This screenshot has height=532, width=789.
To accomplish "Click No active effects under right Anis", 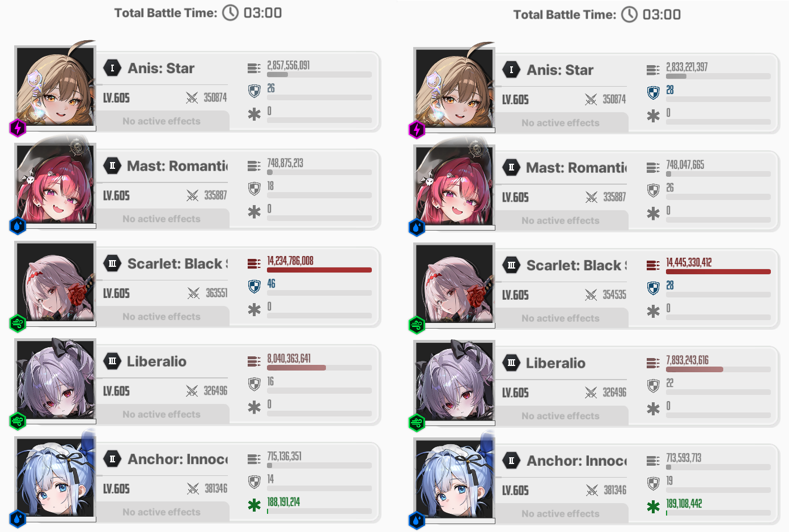I will (x=561, y=123).
